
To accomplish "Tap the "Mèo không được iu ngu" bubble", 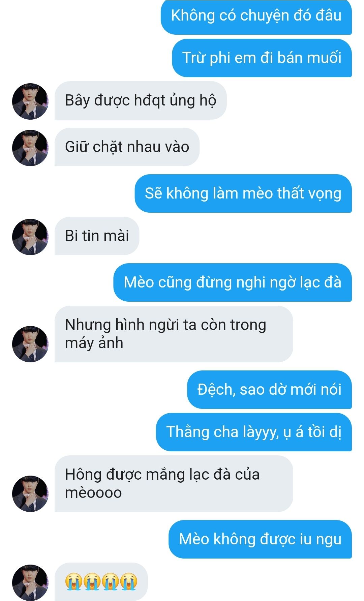I will tap(260, 539).
